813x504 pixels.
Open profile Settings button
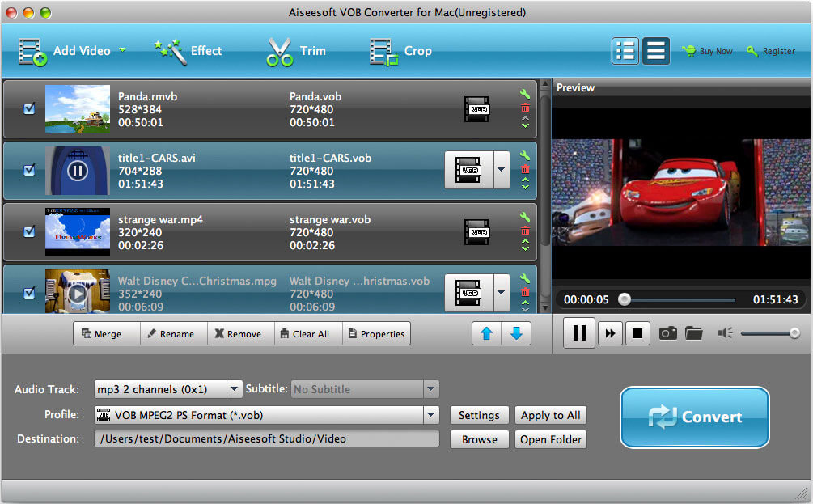point(479,415)
